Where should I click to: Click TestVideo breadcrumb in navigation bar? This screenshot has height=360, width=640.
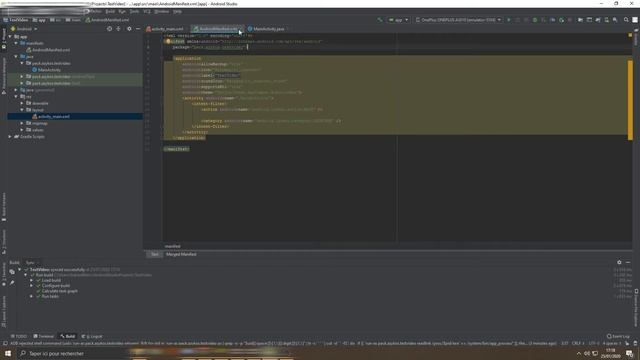(x=16, y=20)
